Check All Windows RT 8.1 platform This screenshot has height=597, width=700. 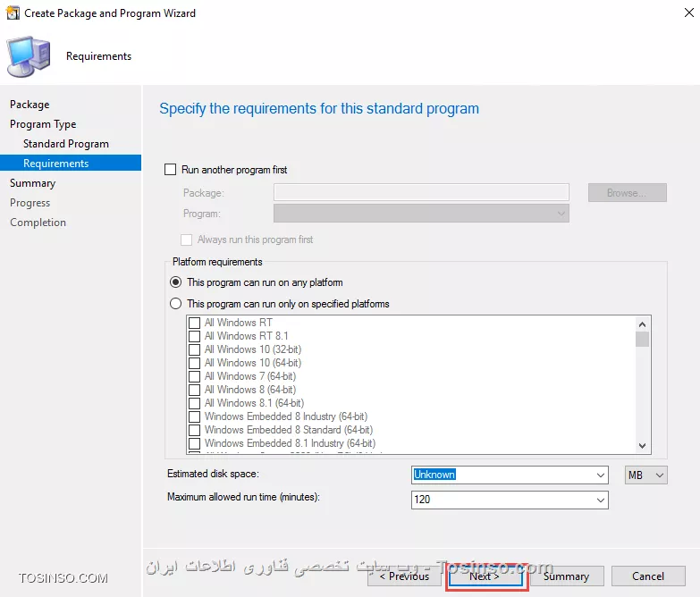coord(194,336)
